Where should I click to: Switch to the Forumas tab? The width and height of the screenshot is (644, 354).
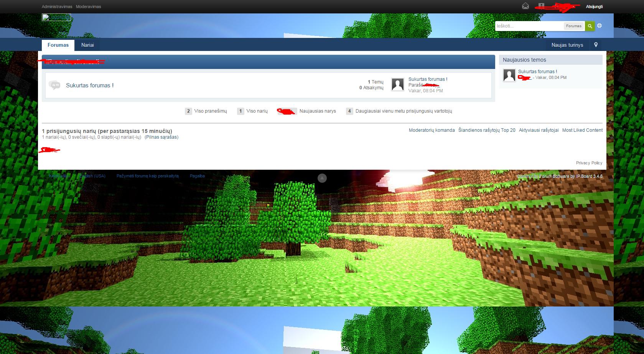(58, 45)
